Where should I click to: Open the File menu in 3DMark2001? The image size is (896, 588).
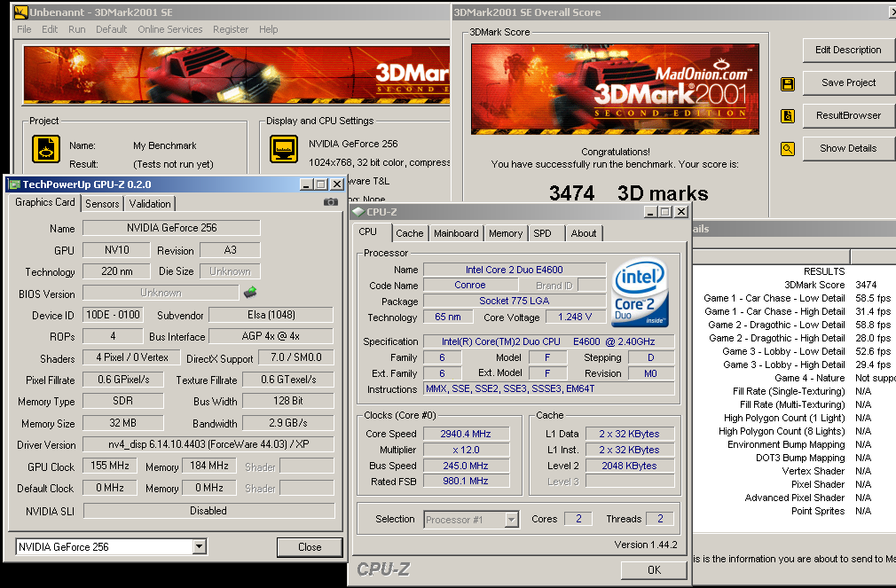tap(24, 29)
